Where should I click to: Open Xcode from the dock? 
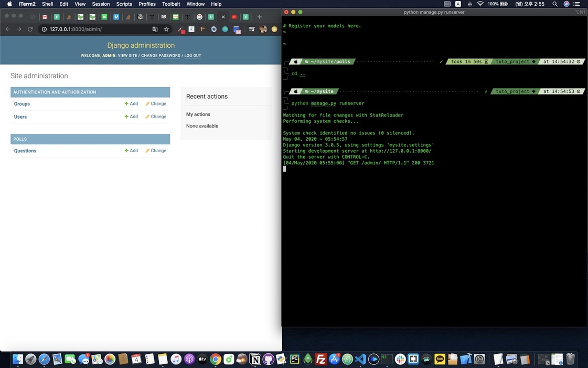coord(465,360)
